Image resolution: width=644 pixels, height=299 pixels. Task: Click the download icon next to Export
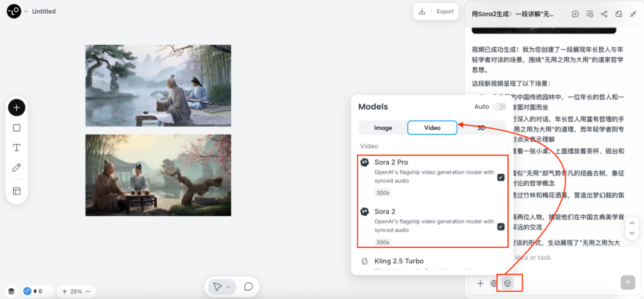(x=422, y=11)
